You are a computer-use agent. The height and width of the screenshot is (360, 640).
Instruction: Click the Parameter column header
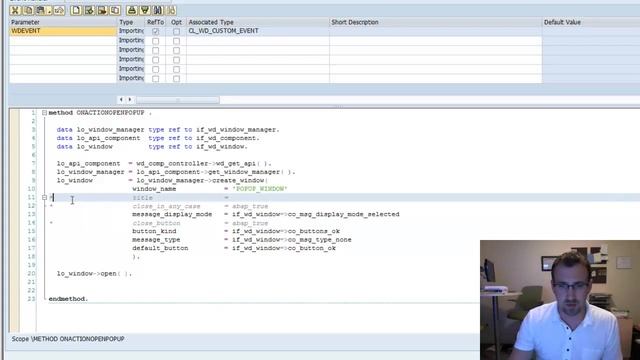pyautogui.click(x=63, y=22)
